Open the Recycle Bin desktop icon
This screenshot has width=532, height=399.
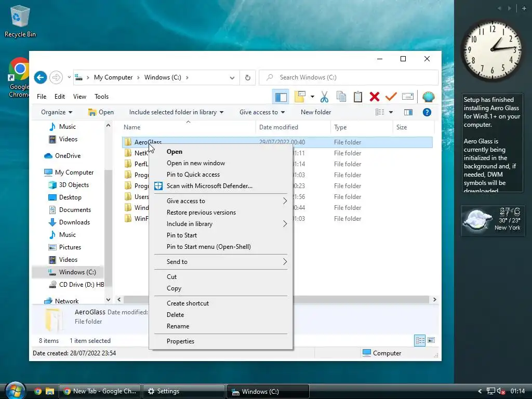coord(20,21)
